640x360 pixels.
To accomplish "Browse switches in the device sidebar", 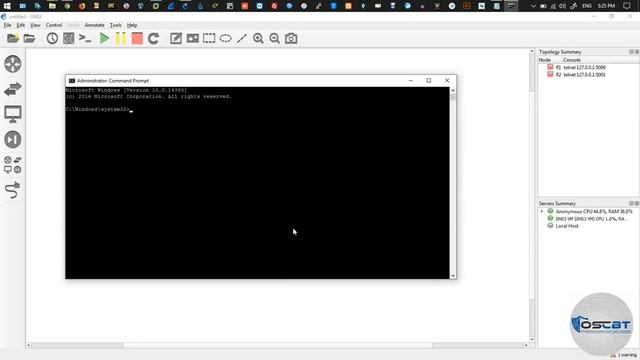I will [x=13, y=89].
